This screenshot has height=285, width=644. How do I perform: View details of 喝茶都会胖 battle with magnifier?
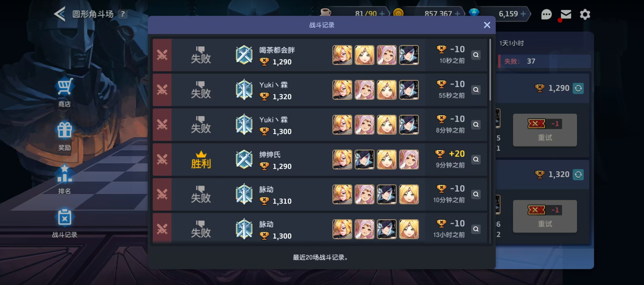click(x=476, y=55)
